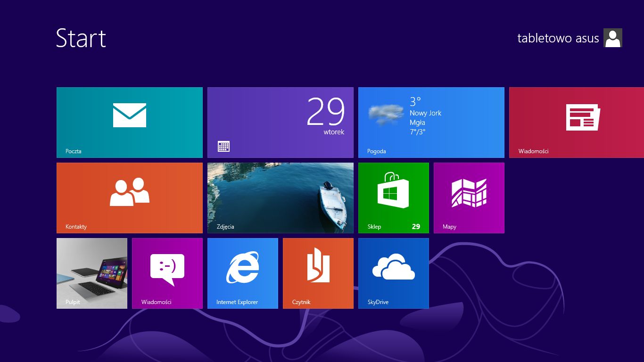The height and width of the screenshot is (362, 644).
Task: Launch Internet Explorer tile
Action: [x=243, y=273]
